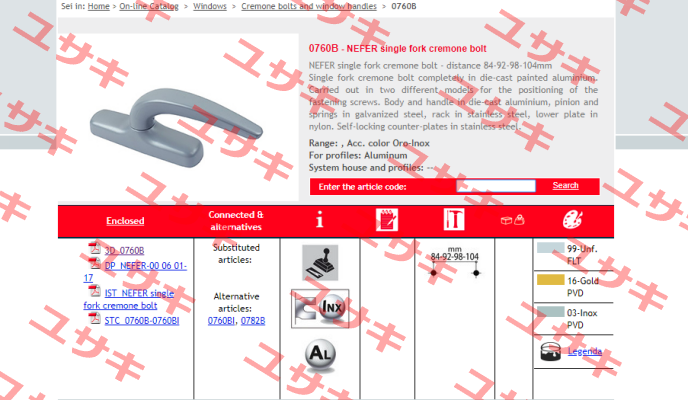Click the PDF icon next to IST_NEFER single
Image resolution: width=688 pixels, height=400 pixels.
(x=94, y=291)
